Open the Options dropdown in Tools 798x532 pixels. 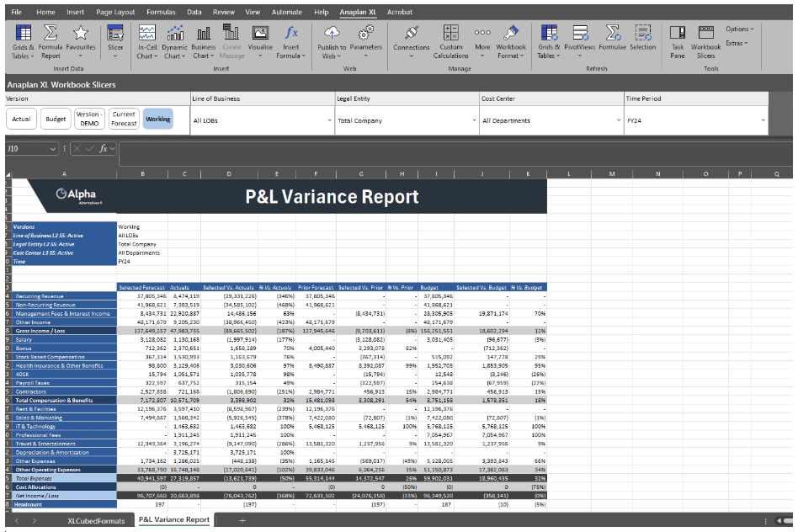(739, 29)
